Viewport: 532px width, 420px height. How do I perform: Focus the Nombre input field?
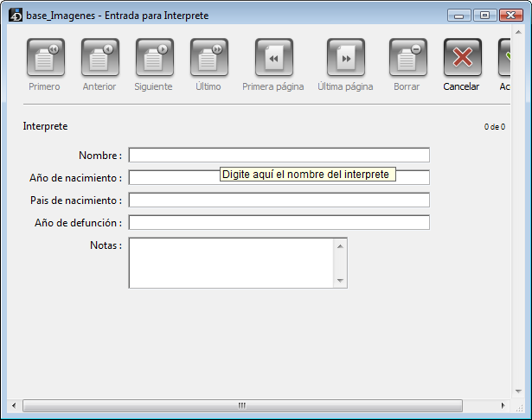tap(279, 156)
